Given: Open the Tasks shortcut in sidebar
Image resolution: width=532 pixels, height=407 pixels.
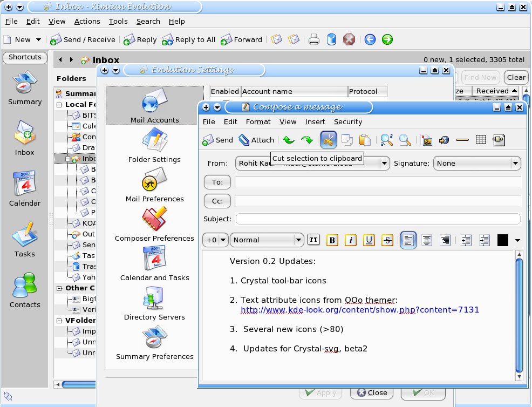Looking at the screenshot, I should (25, 240).
